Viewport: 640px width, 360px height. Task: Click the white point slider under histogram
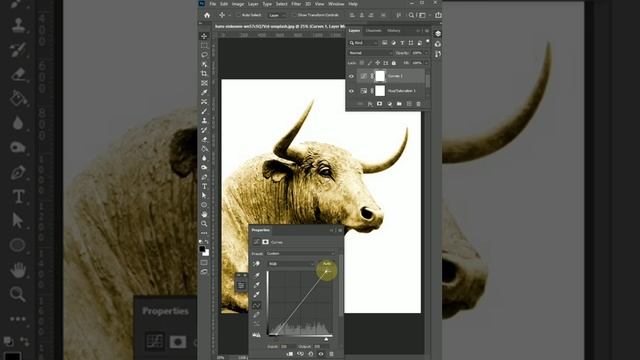coord(326,339)
